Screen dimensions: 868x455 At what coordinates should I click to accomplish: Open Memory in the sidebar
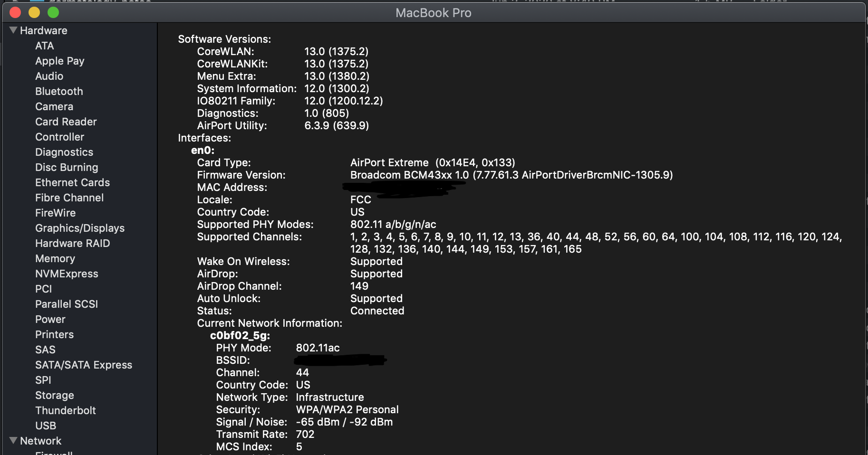[x=55, y=258]
